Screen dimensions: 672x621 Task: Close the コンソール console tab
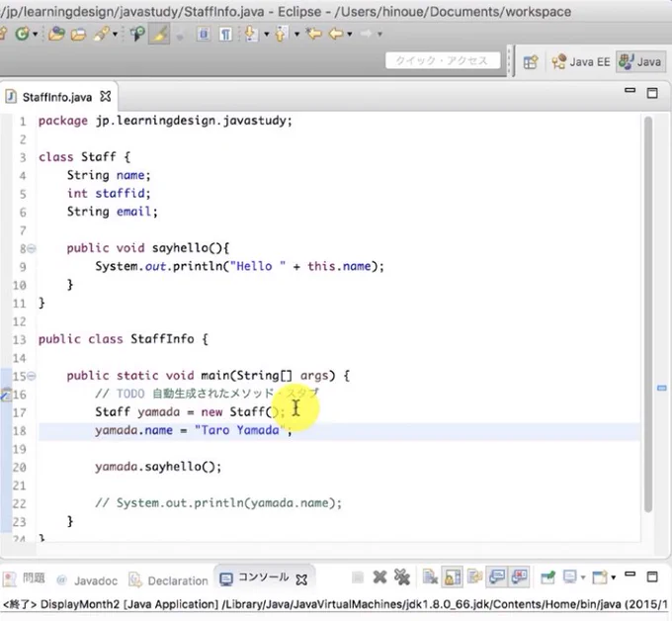[301, 579]
